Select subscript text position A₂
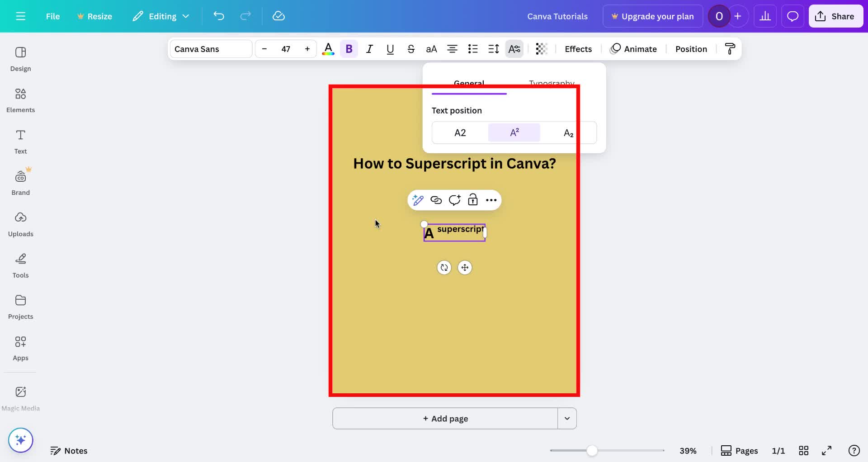Image resolution: width=868 pixels, height=462 pixels. (x=567, y=132)
